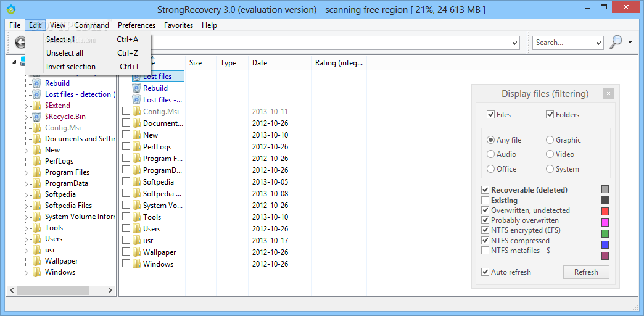This screenshot has width=644, height=316.
Task: Check the Tools folder checkbox in file list
Action: pyautogui.click(x=126, y=217)
